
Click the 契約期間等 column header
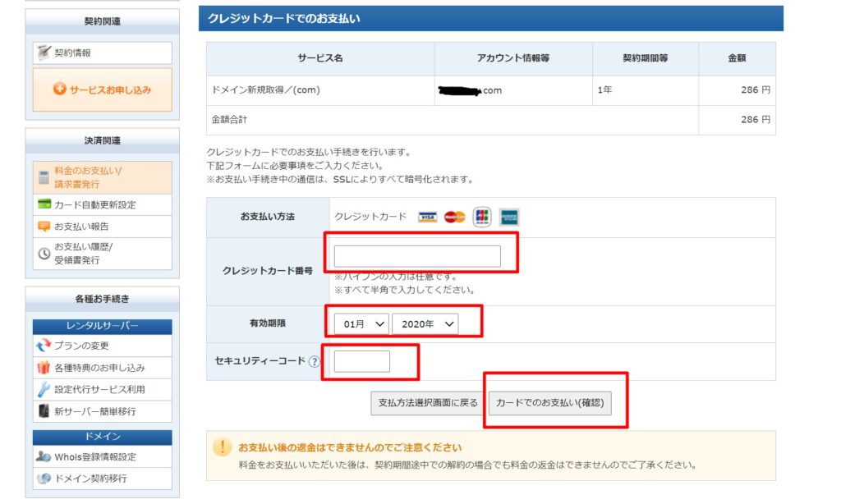pyautogui.click(x=646, y=58)
